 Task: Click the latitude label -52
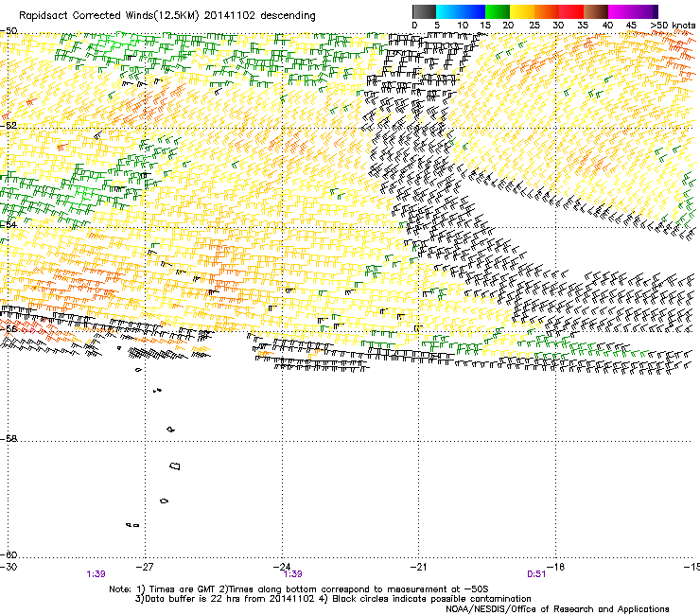pos(9,126)
